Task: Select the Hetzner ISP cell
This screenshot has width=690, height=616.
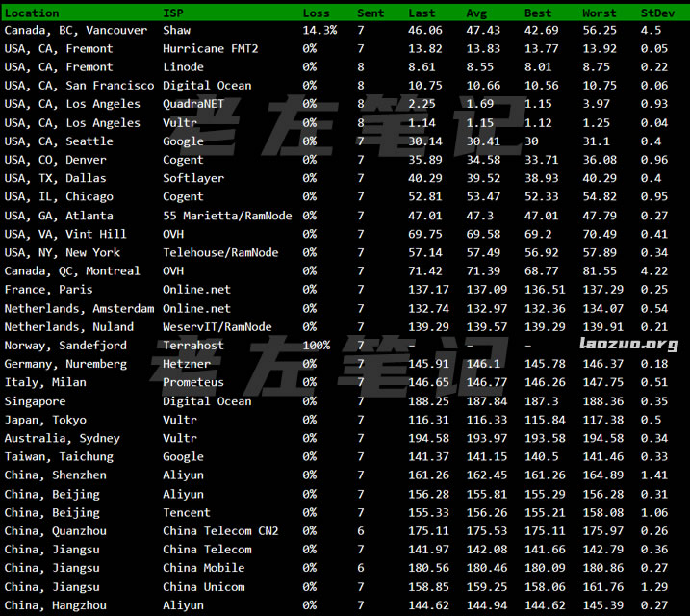Action: 187,364
